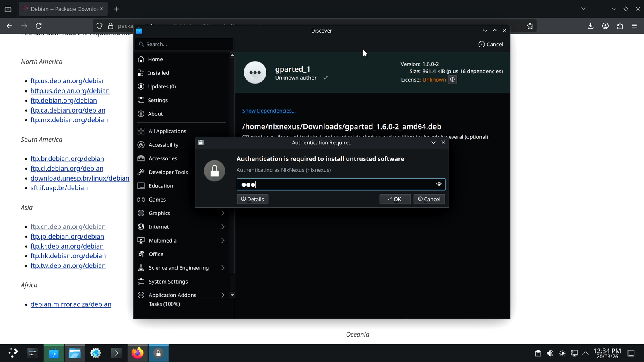
Task: Reload the Firefox page
Action: tap(39, 26)
